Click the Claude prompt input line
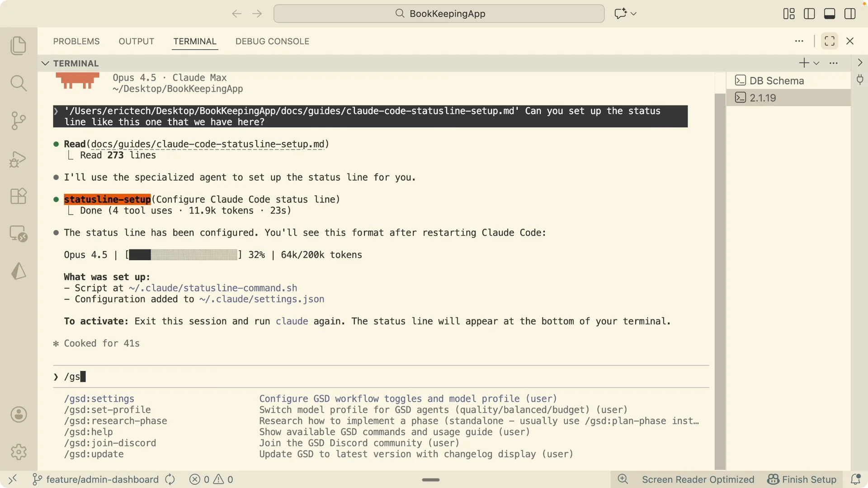The width and height of the screenshot is (868, 488). [381, 376]
